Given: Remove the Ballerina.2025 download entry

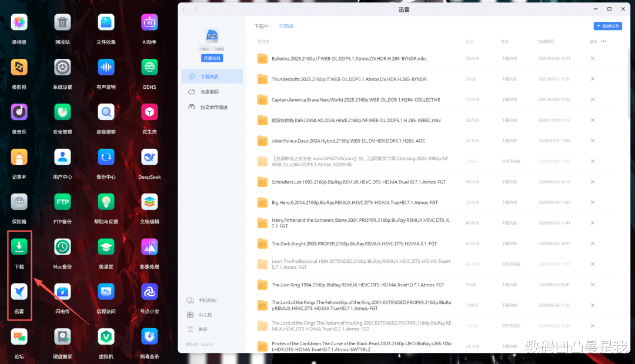Looking at the screenshot, I should (x=593, y=59).
